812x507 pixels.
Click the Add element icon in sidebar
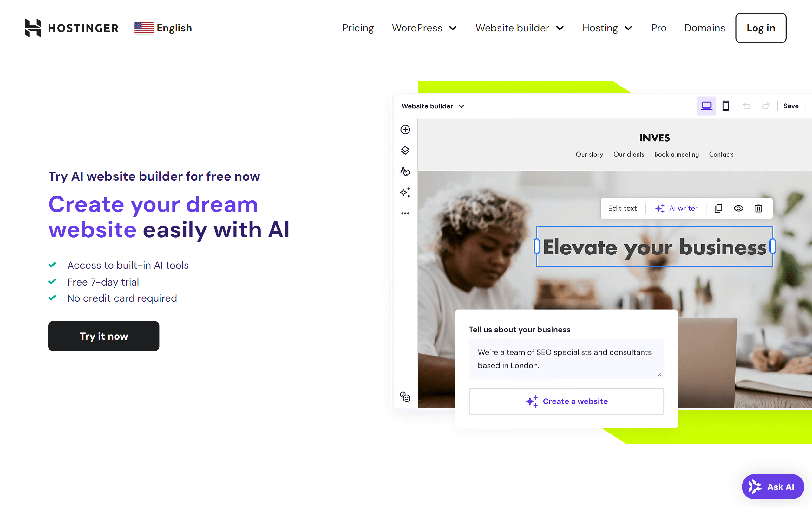tap(405, 129)
